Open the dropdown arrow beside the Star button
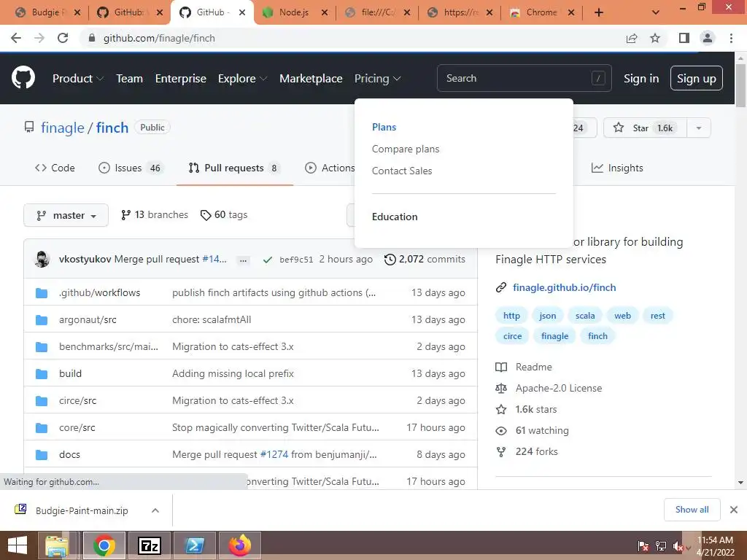This screenshot has width=747, height=560. tap(698, 128)
